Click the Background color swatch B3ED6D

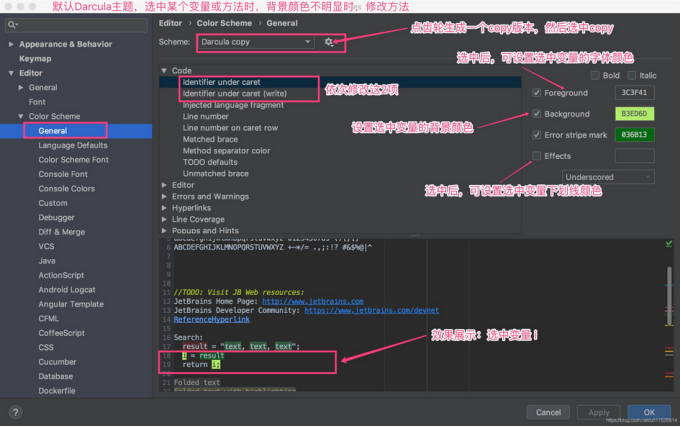point(635,114)
